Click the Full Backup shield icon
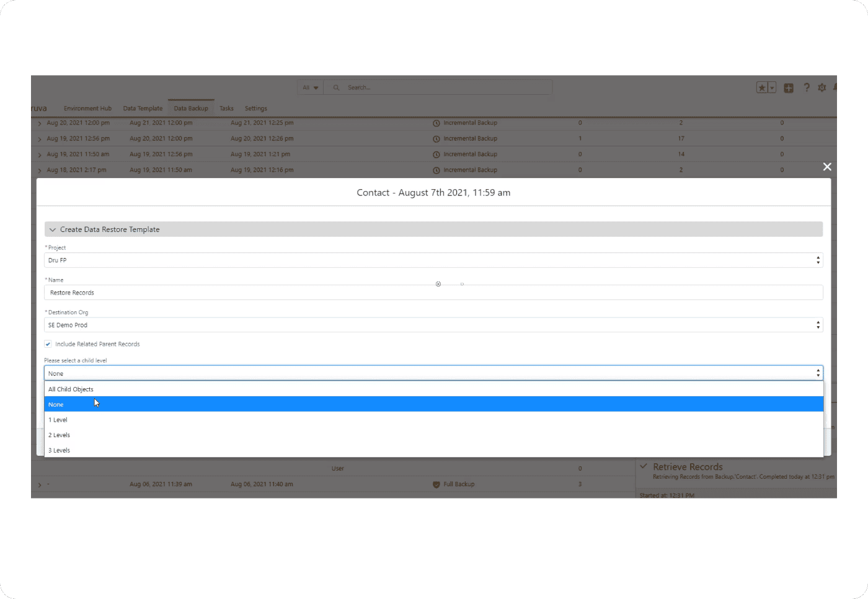Screen dimensions: 868x599 tap(436, 484)
